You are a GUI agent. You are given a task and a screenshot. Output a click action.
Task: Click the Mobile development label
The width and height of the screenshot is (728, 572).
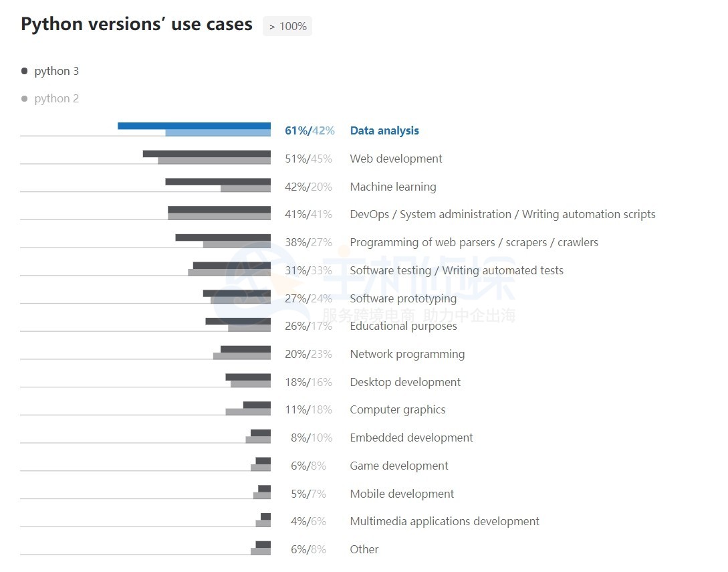[402, 494]
